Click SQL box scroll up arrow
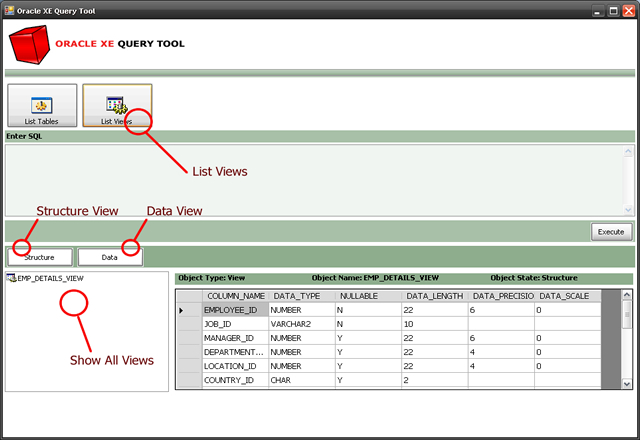The width and height of the screenshot is (640, 440). point(628,151)
